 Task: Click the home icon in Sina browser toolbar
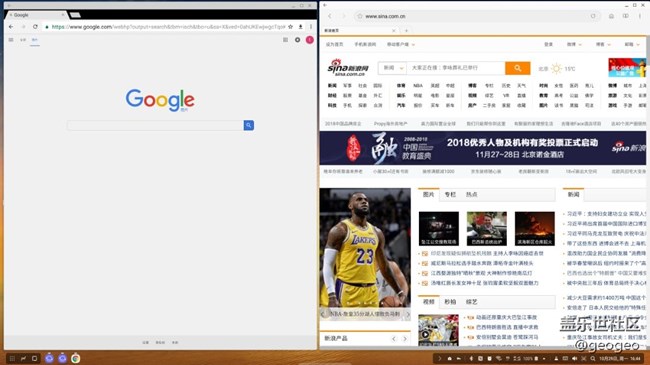pos(611,16)
